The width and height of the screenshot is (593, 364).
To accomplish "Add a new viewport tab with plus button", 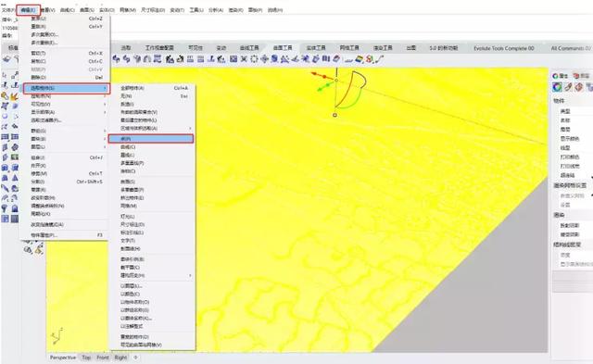I will pos(135,358).
